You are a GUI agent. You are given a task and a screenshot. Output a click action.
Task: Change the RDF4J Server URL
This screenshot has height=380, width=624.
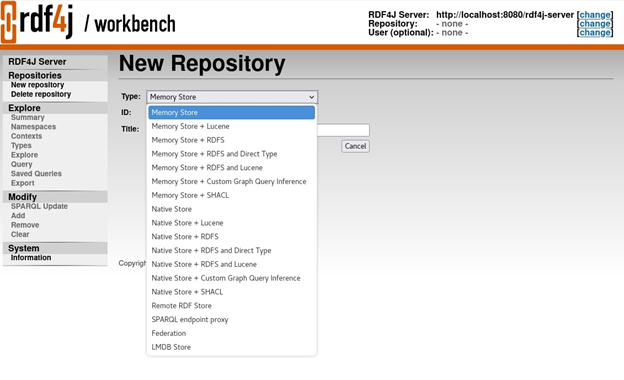[595, 15]
